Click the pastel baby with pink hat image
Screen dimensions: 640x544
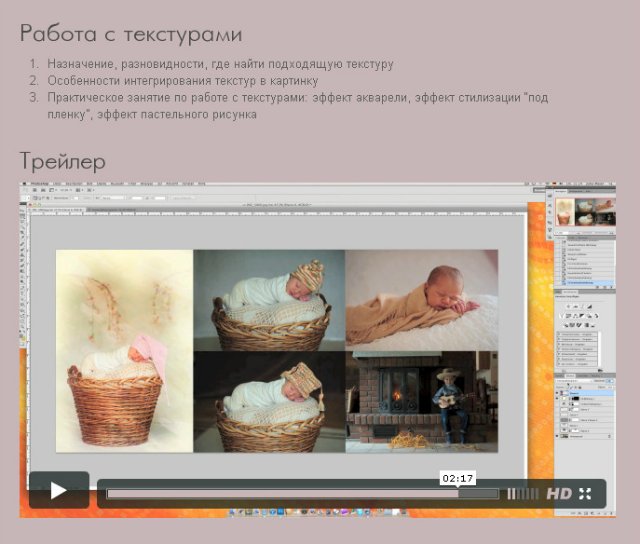pyautogui.click(x=123, y=350)
